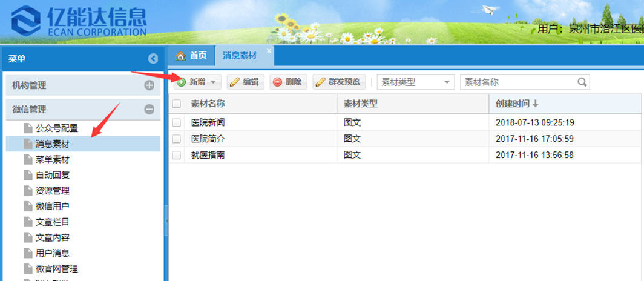Collapse the 微信管理 section
Screen dimensions: 644x281
click(x=149, y=110)
